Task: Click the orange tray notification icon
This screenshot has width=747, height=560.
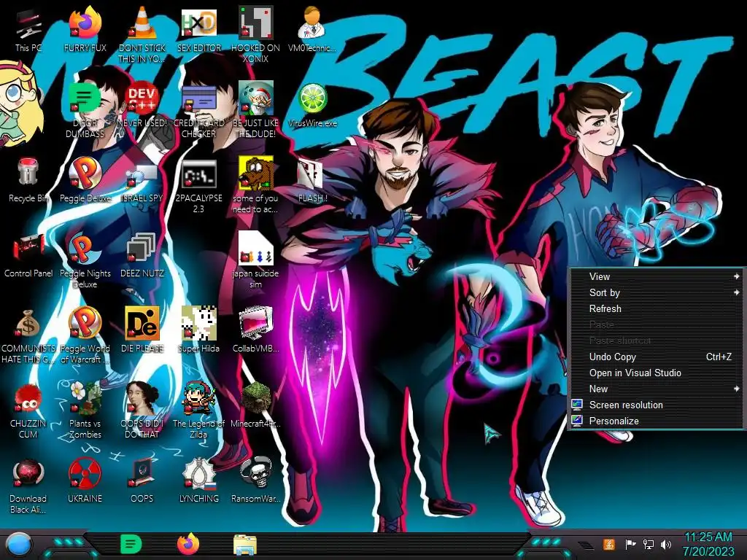Action: point(608,544)
